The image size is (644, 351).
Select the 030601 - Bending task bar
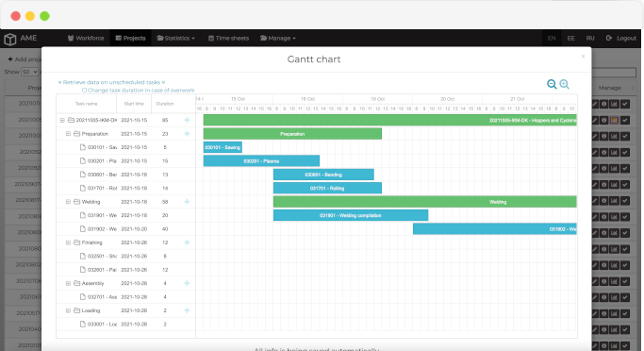point(323,175)
